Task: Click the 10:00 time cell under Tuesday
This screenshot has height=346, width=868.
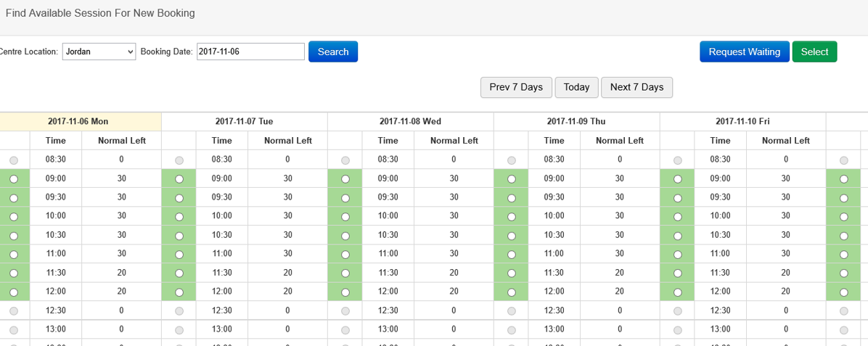Action: click(x=222, y=216)
